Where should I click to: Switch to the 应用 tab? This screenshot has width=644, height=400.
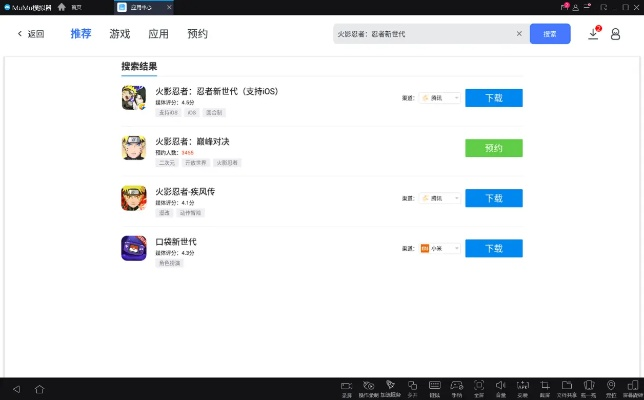click(158, 33)
